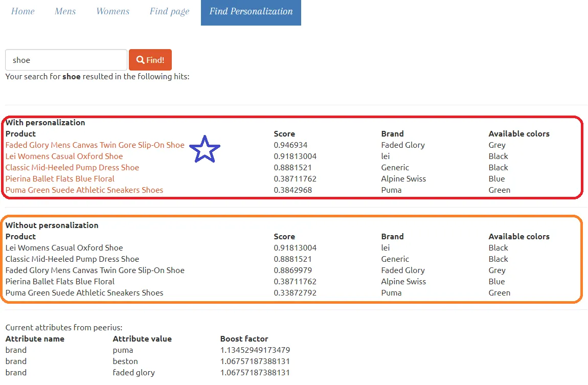Click Score header in unpersonalized table
The height and width of the screenshot is (385, 588).
click(x=284, y=237)
